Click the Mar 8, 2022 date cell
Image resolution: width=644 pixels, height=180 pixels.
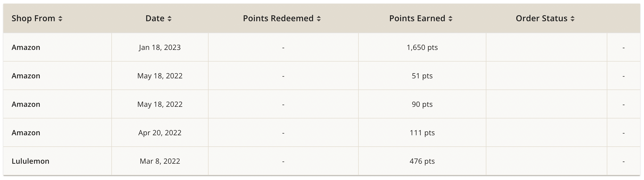coord(160,161)
